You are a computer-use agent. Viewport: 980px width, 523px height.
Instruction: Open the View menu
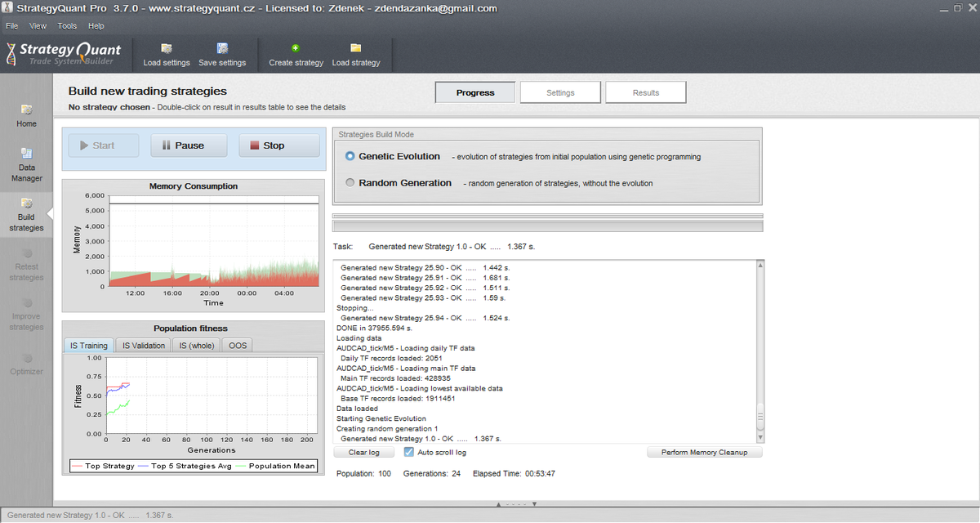pos(38,26)
